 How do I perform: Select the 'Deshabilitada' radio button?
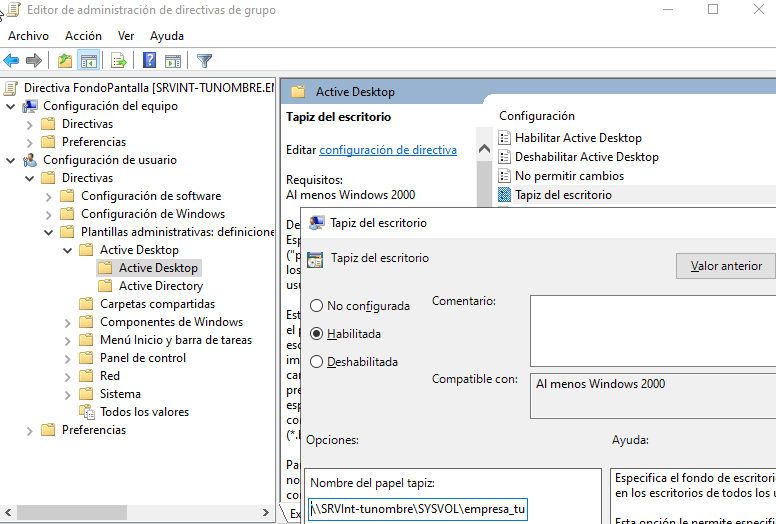click(317, 362)
